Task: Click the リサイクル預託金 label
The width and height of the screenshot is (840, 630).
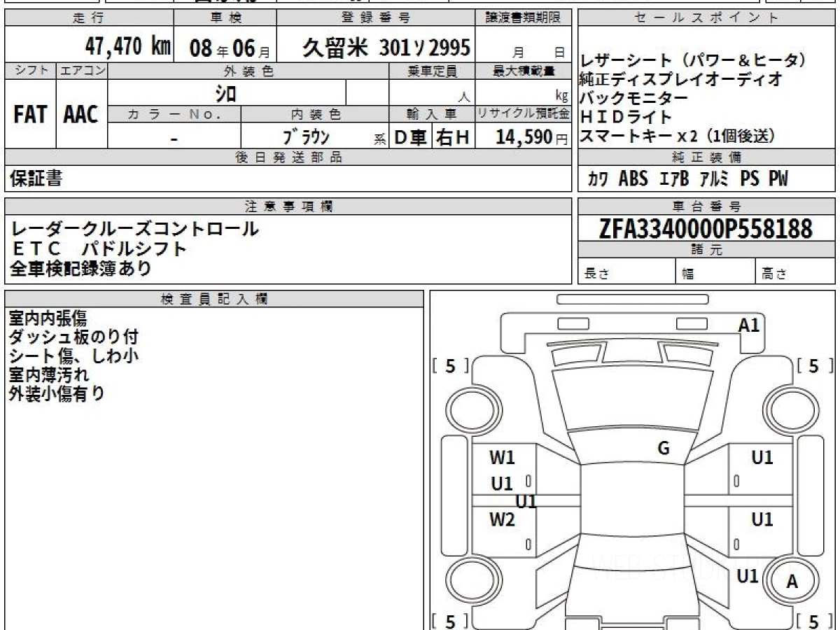Action: click(524, 114)
